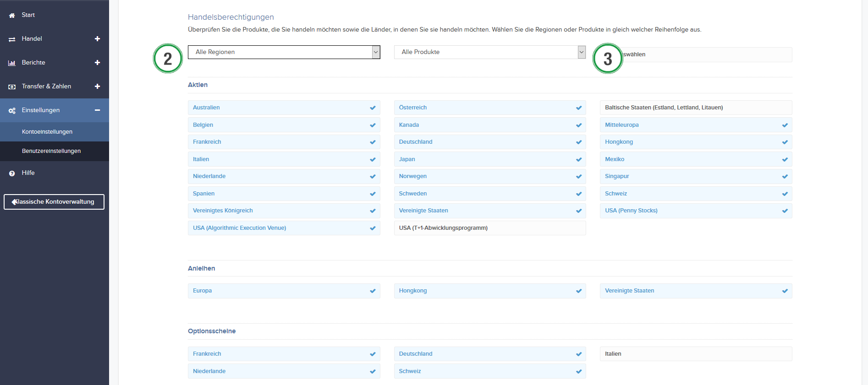Click the Aktien section heading
This screenshot has width=868, height=385.
pos(198,85)
